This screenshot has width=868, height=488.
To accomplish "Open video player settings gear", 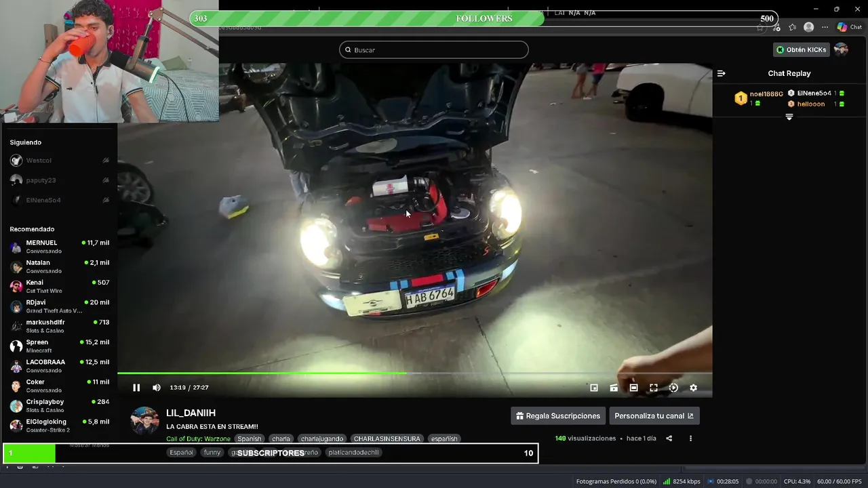I will click(x=693, y=388).
